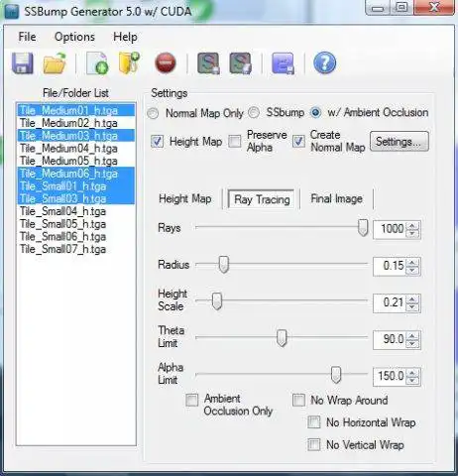Toggle the Height Map checkbox

pyautogui.click(x=157, y=142)
